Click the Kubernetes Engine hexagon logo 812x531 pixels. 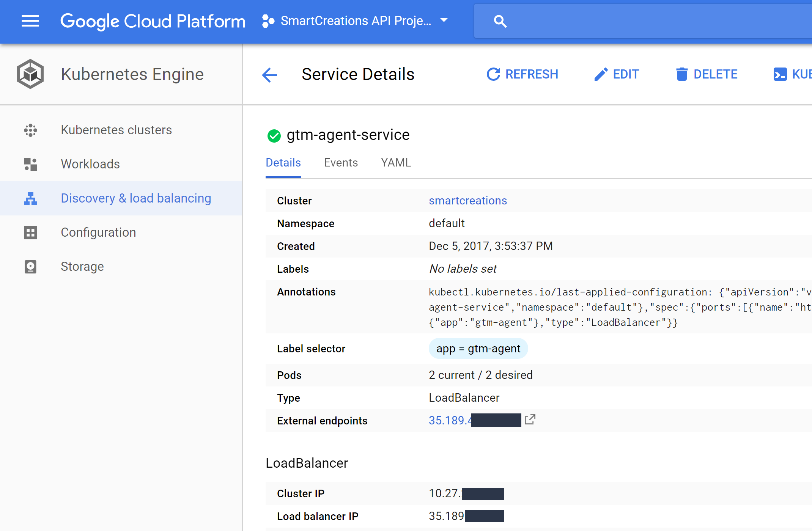[30, 74]
